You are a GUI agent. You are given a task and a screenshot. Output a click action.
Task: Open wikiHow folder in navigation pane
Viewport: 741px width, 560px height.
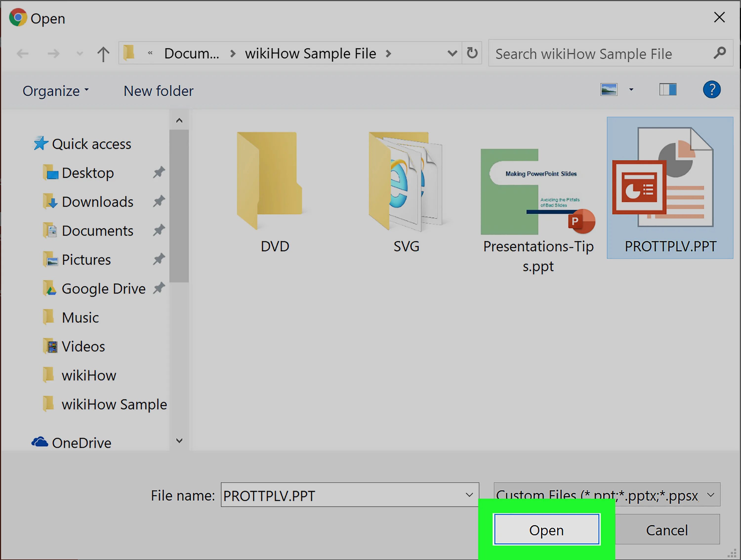coord(89,376)
